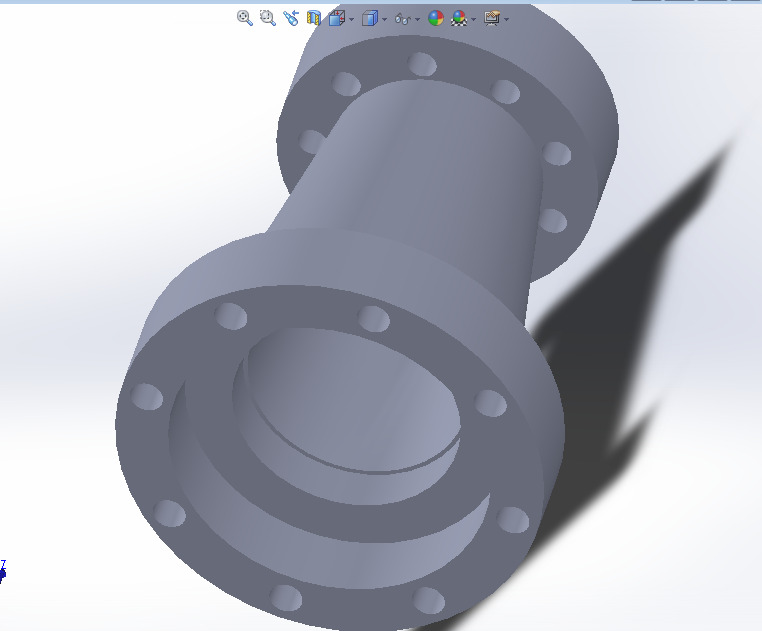
Task: Expand the Display Style dropdown arrow
Action: (x=384, y=19)
